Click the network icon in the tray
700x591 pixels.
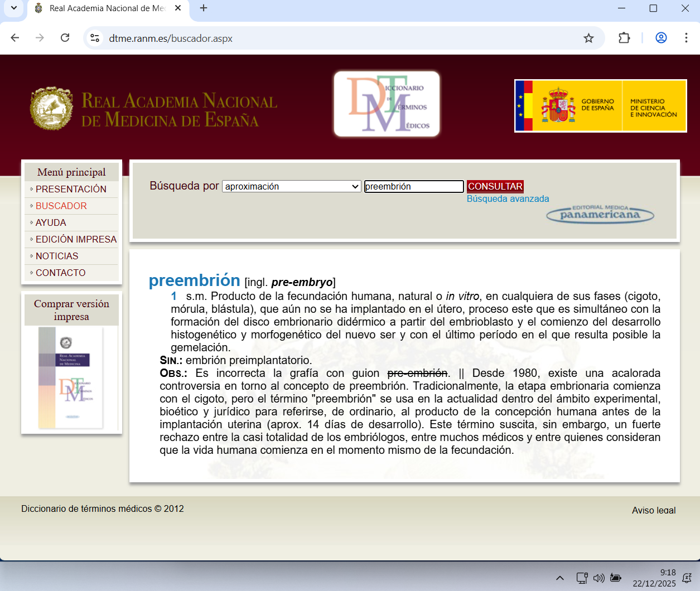(x=582, y=578)
